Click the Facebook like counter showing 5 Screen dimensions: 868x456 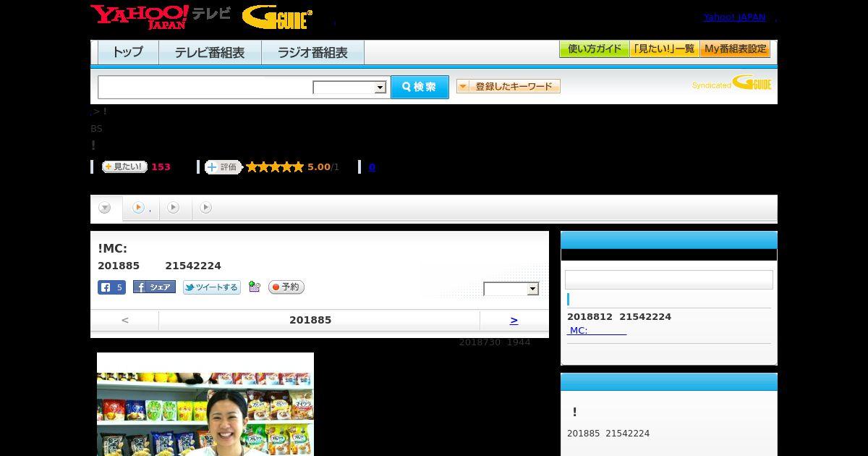click(x=111, y=287)
